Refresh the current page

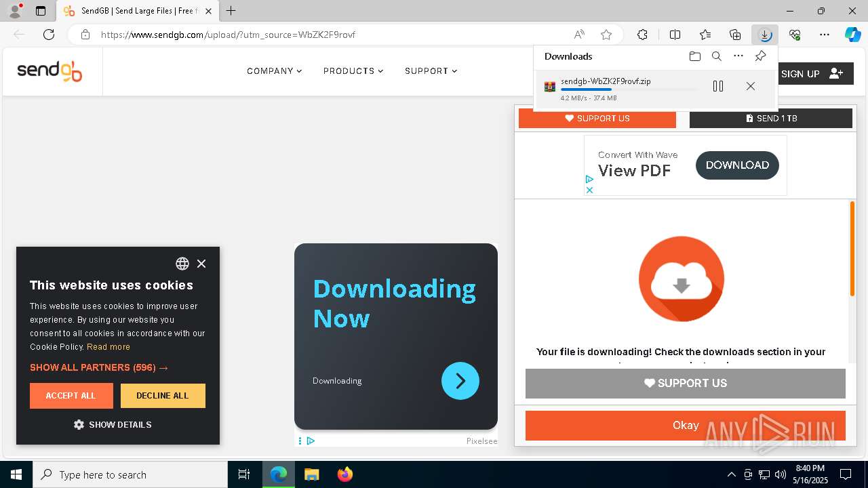(x=49, y=35)
